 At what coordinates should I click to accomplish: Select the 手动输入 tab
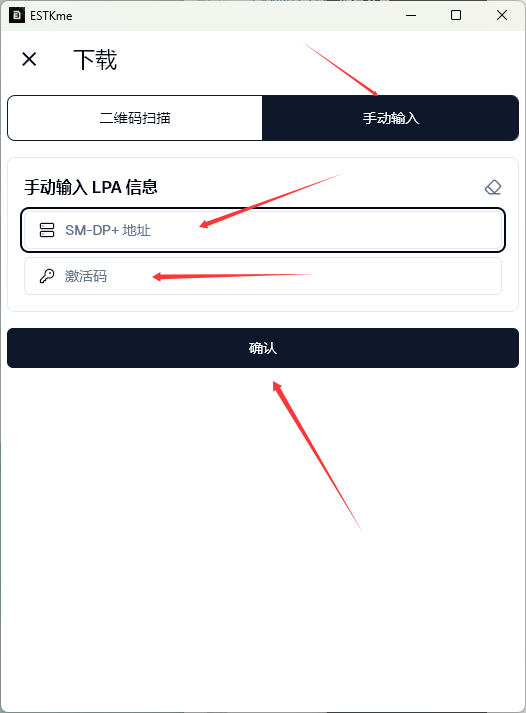coord(391,118)
